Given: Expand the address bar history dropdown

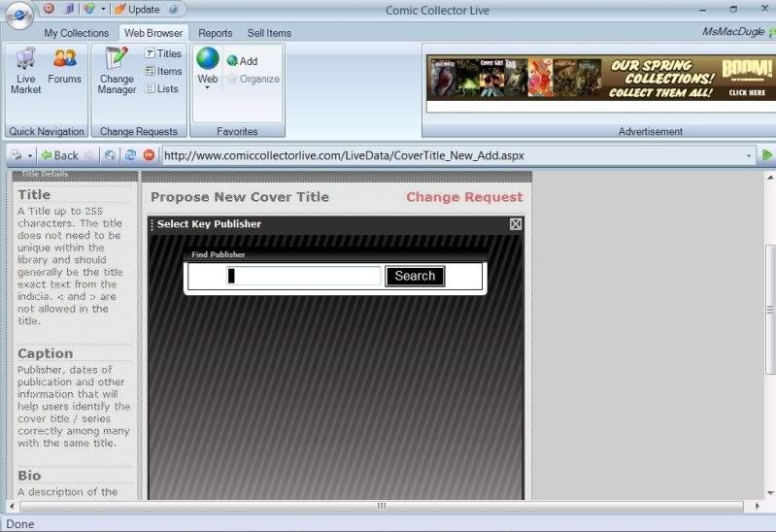Looking at the screenshot, I should (749, 156).
